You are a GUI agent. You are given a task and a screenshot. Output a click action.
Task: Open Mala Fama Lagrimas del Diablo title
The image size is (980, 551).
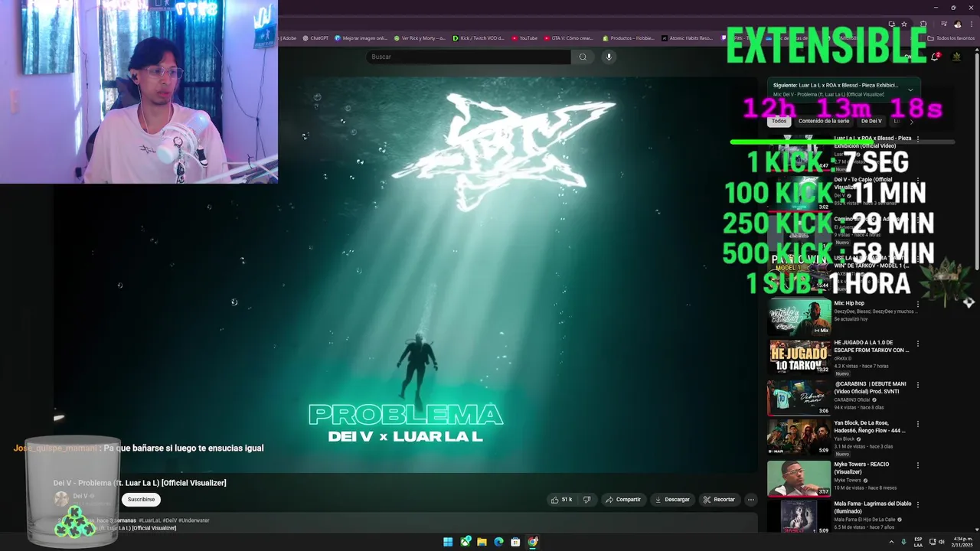click(874, 508)
